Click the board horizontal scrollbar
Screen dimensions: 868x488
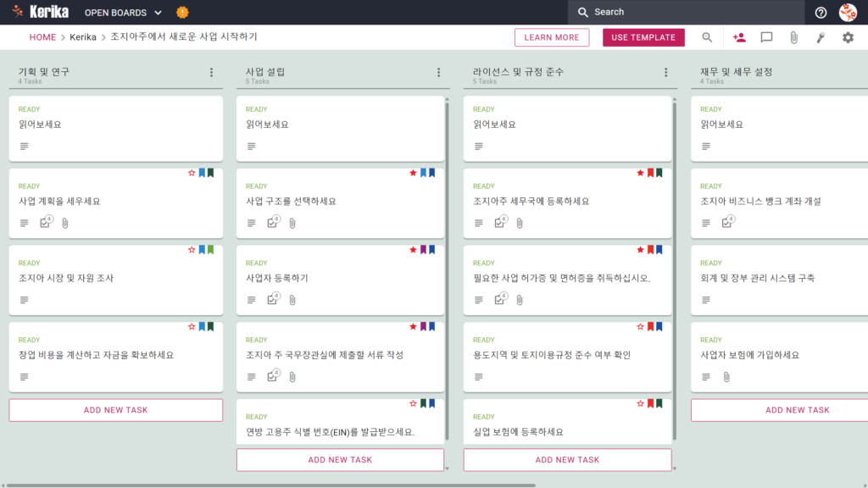click(271, 485)
